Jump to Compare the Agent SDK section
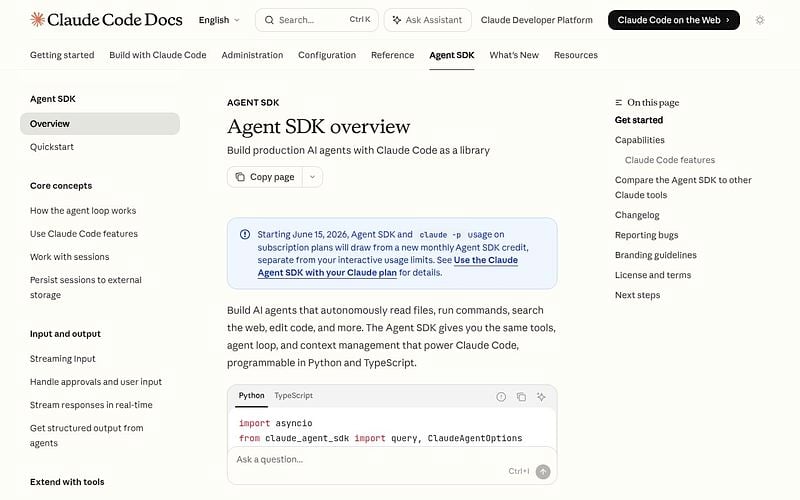800x500 pixels. 683,187
